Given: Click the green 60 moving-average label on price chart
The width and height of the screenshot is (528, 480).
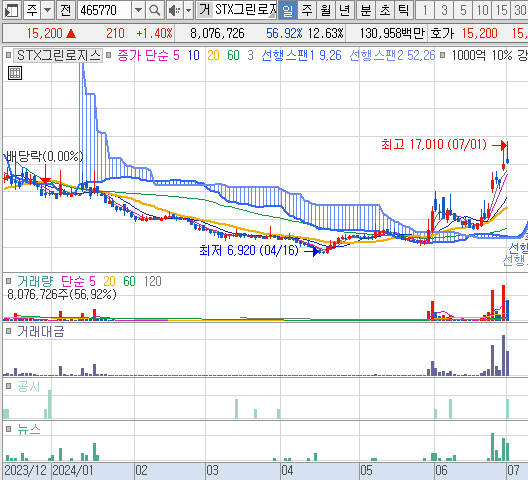Looking at the screenshot, I should click(233, 55).
